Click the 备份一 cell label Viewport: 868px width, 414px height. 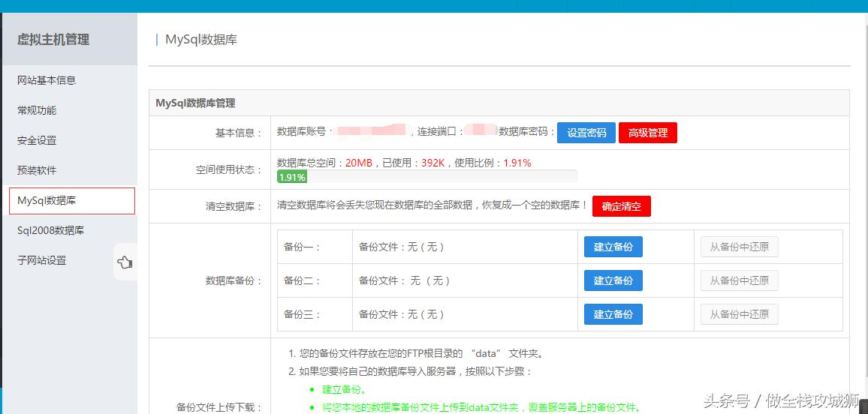[303, 247]
